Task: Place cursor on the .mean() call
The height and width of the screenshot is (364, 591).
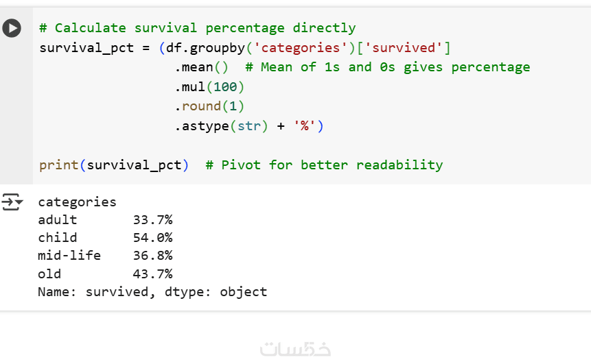Action: pos(202,67)
